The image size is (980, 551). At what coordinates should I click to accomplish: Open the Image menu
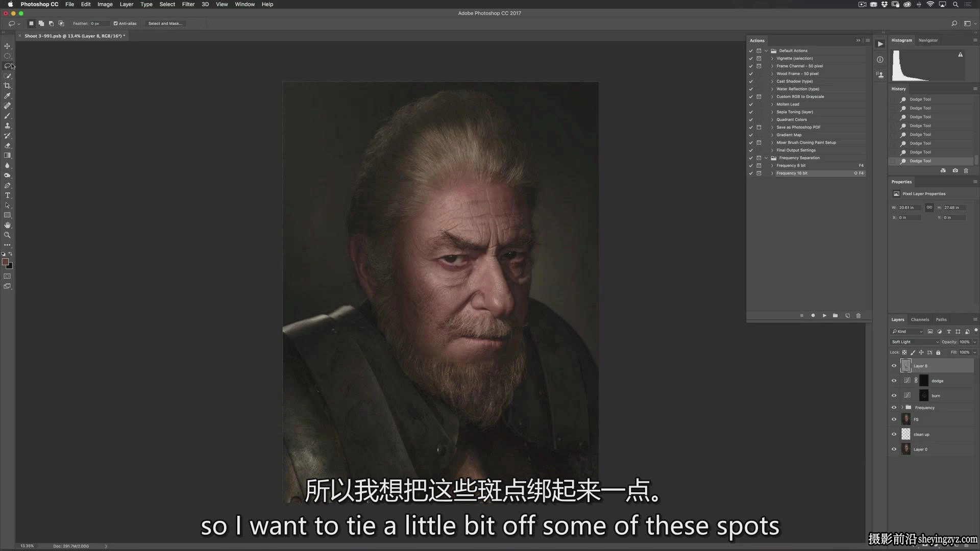[x=105, y=4]
